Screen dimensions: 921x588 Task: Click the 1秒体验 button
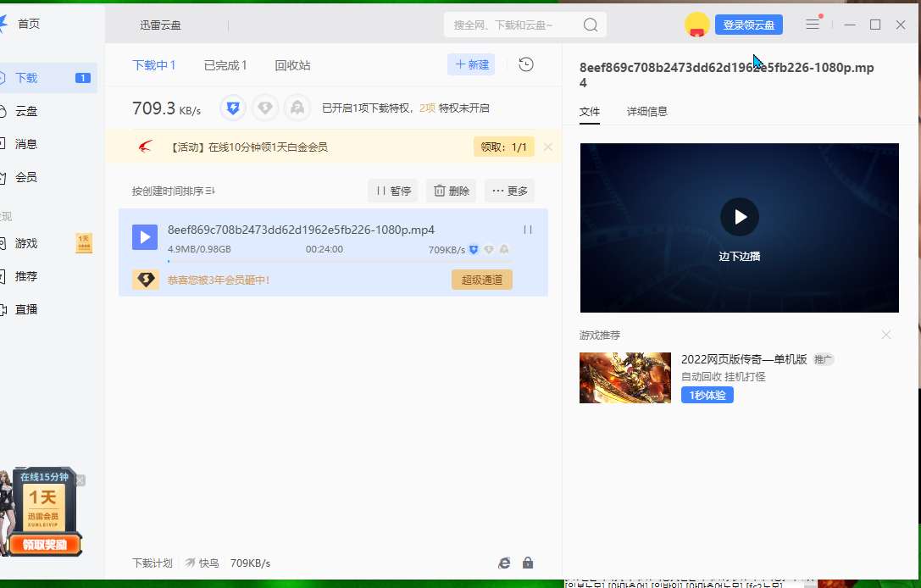point(707,396)
